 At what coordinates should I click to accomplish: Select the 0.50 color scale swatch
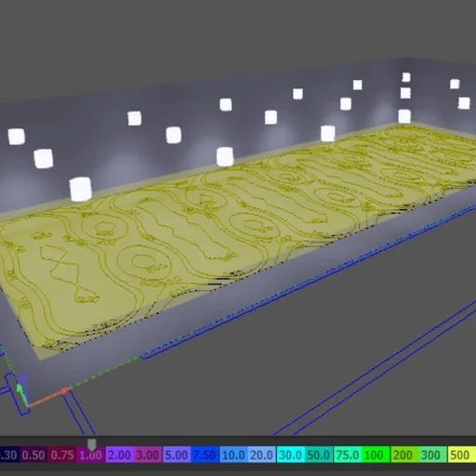click(33, 455)
